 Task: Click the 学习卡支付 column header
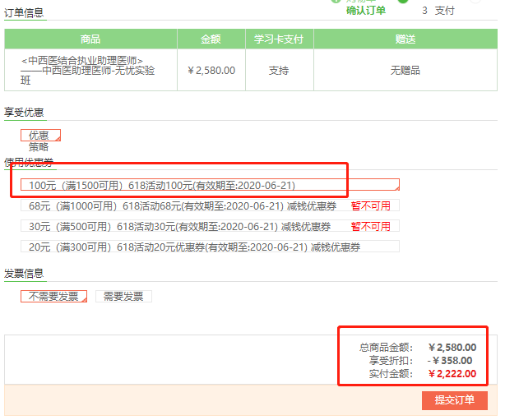click(278, 39)
